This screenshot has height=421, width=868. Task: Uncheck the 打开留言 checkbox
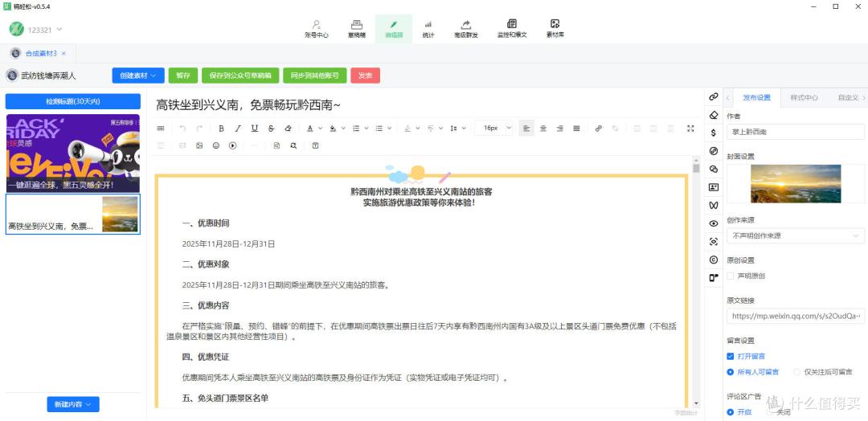730,356
